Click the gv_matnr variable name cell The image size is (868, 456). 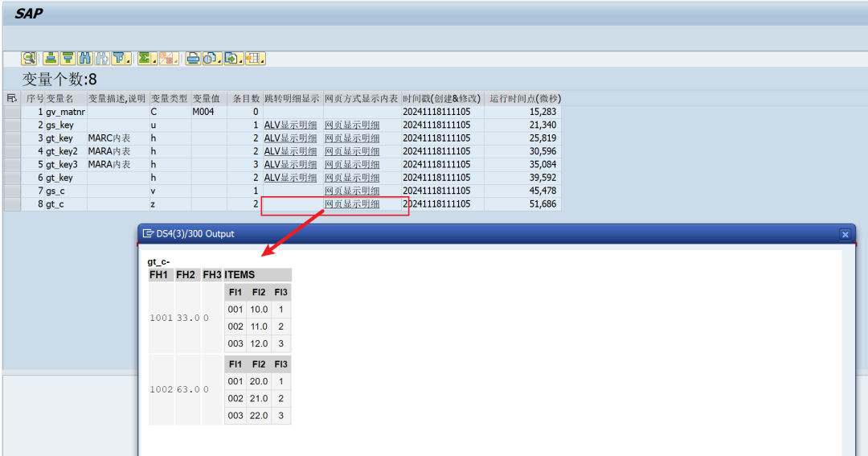65,112
